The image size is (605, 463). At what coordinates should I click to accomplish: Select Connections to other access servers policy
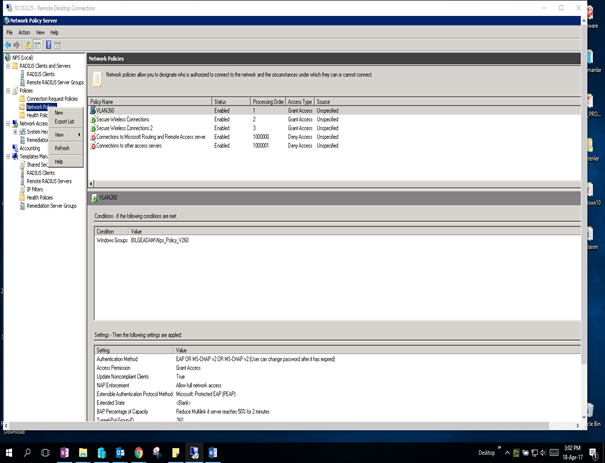pyautogui.click(x=334, y=146)
